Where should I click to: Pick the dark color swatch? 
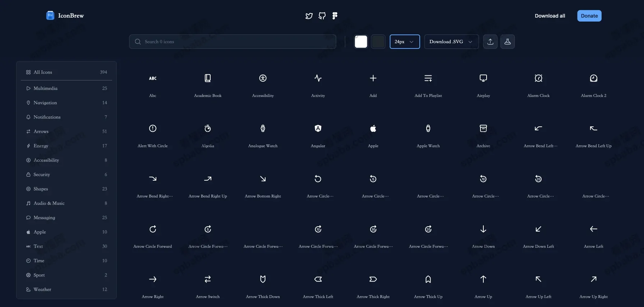[378, 42]
